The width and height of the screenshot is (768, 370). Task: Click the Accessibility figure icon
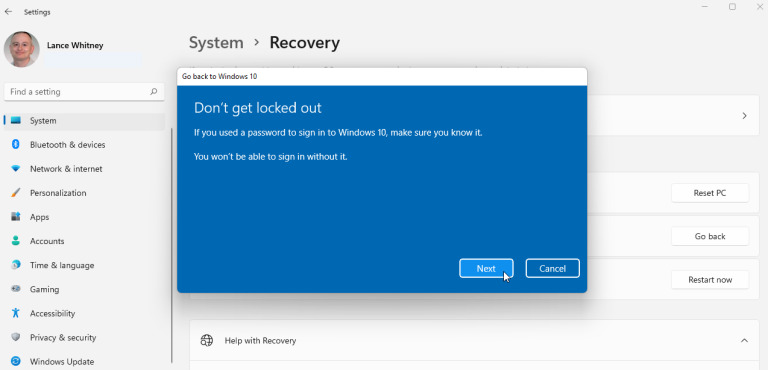(x=16, y=313)
